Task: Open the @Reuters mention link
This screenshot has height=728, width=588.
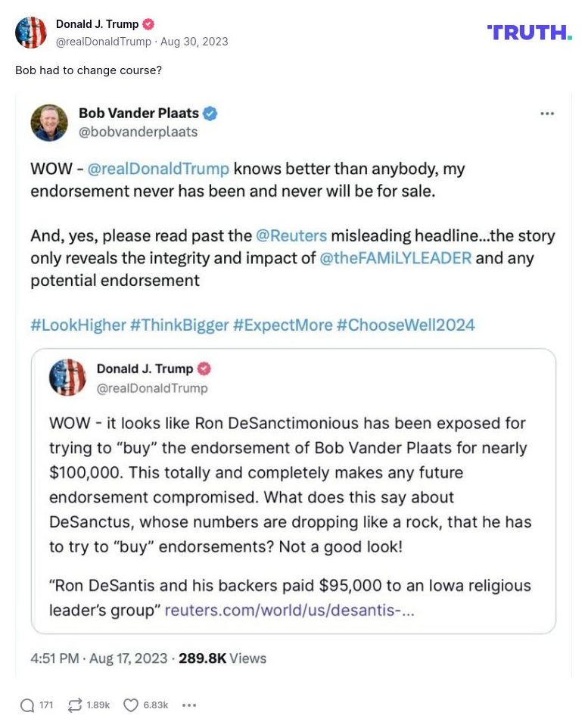Action: click(x=291, y=235)
